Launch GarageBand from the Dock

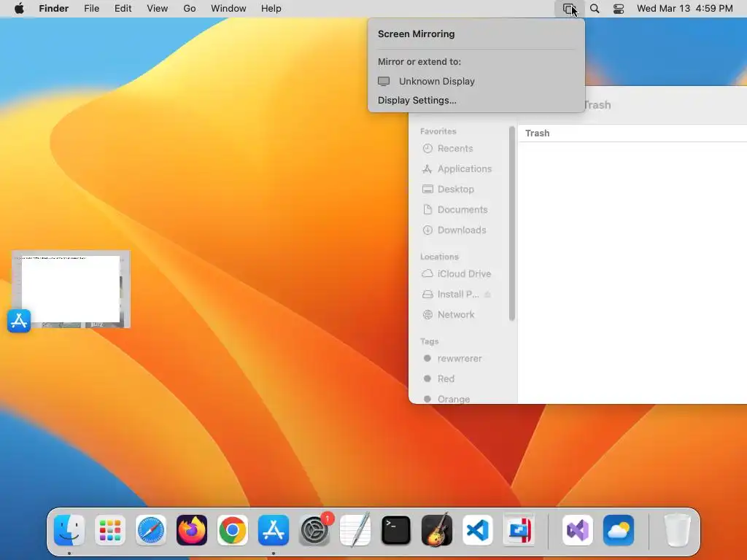point(437,531)
